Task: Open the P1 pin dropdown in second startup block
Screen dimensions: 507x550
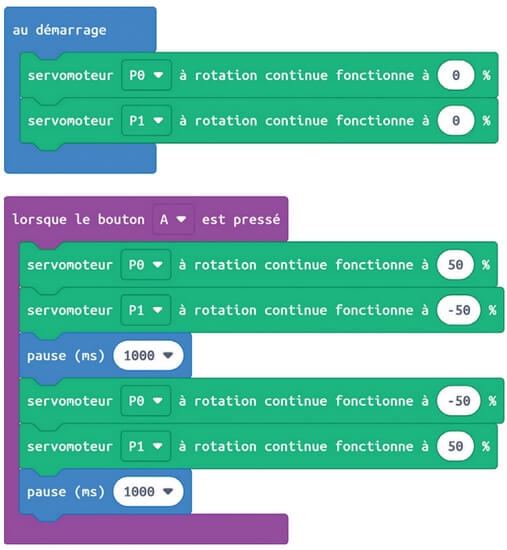Action: [146, 121]
